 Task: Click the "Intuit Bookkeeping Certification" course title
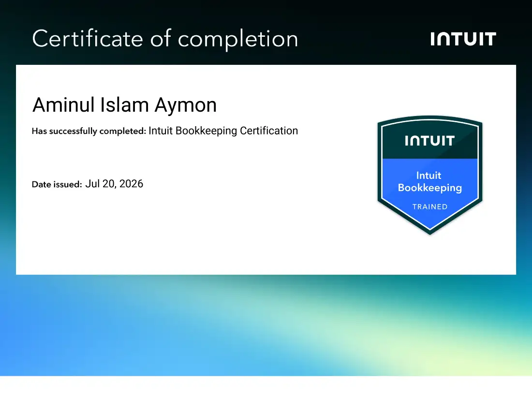223,131
